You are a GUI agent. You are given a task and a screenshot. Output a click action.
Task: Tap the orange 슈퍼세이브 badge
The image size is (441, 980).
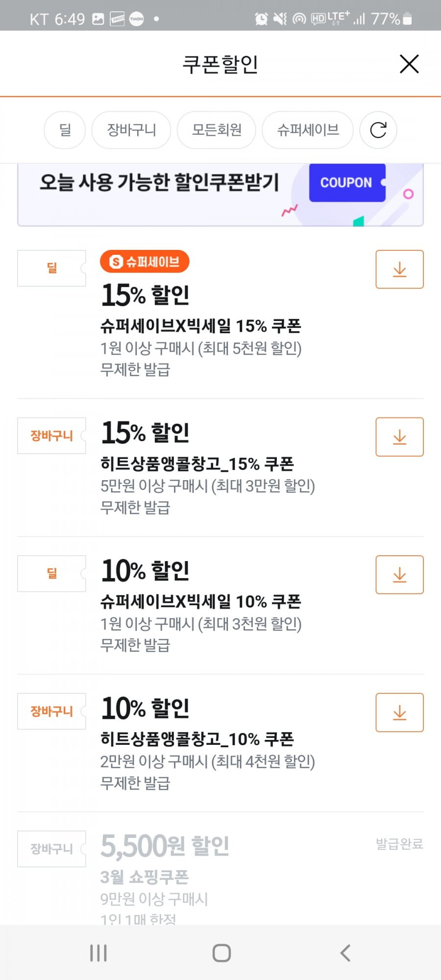[x=145, y=262]
